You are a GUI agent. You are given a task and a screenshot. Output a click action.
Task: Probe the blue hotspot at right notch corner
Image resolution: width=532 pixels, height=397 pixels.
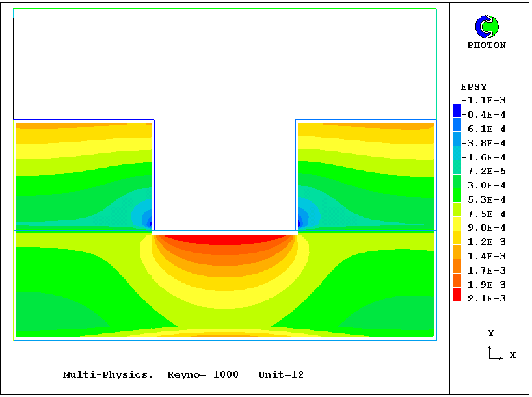click(302, 218)
